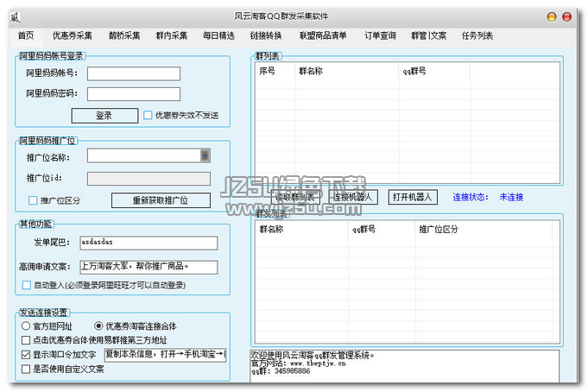The height and width of the screenshot is (392, 588).
Task: Open the 任务列表 tab
Action: click(x=477, y=35)
